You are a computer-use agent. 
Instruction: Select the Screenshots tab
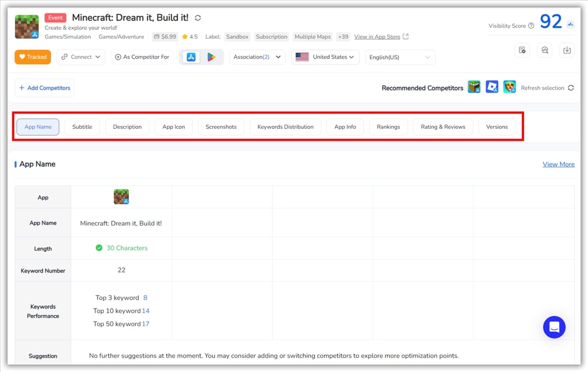click(221, 127)
